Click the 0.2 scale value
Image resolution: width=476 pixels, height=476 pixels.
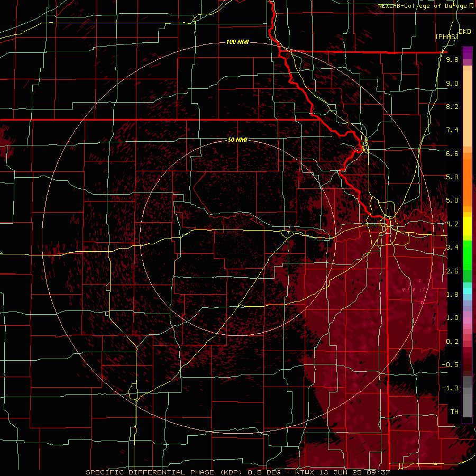(x=452, y=342)
